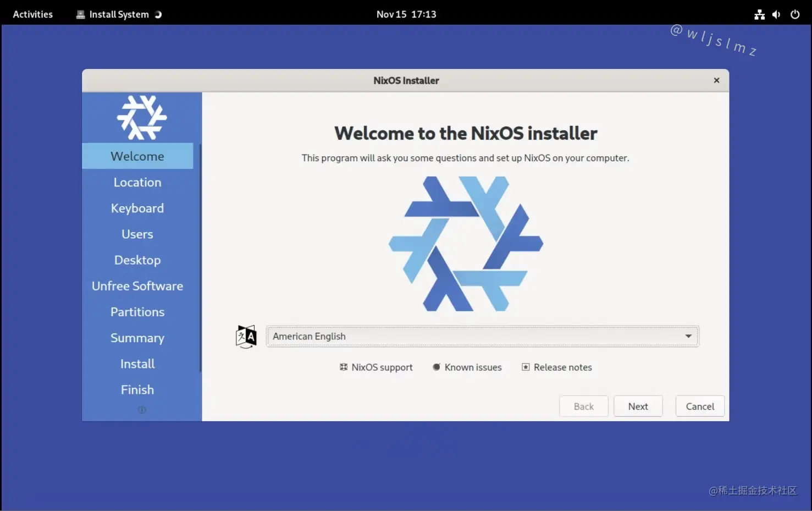Screen dimensions: 812x511
Task: Click the NixOS support icon
Action: coord(344,367)
